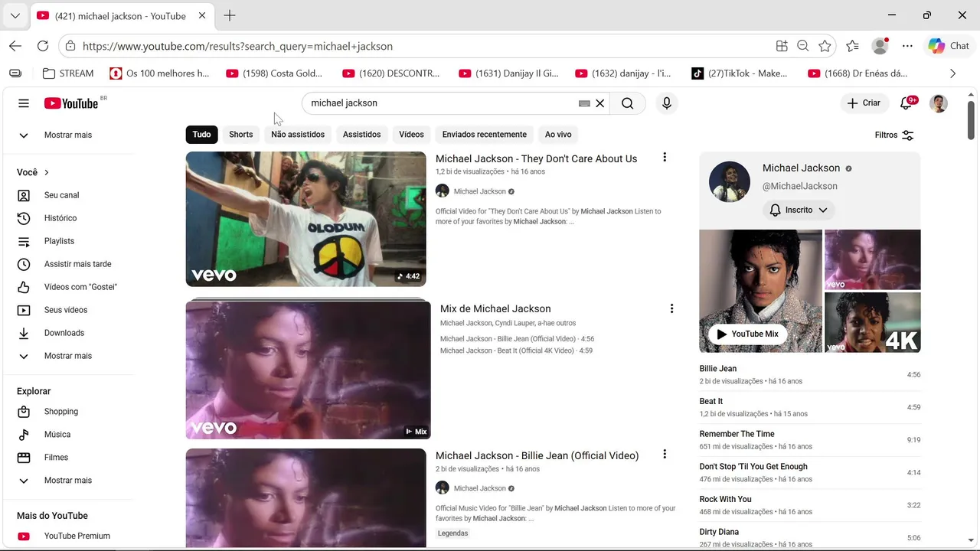Select the Não assistidos chip
This screenshot has height=551, width=980.
click(x=298, y=135)
